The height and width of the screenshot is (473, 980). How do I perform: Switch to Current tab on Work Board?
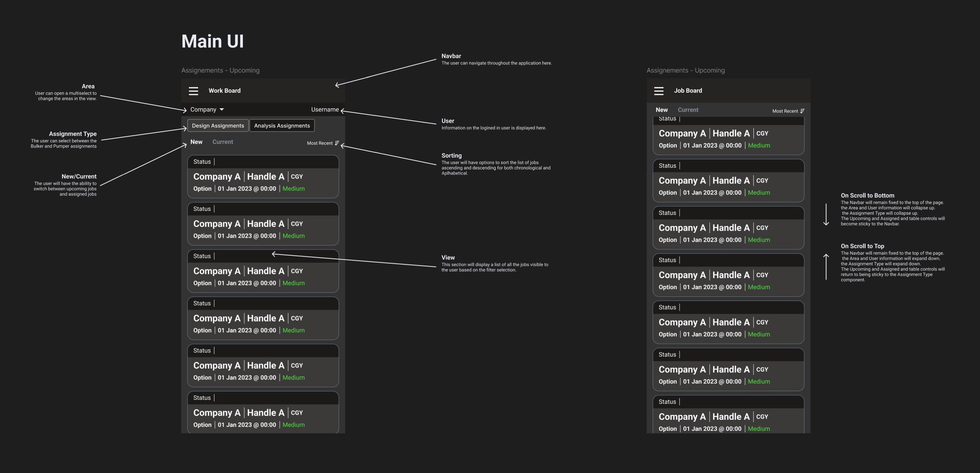pos(222,142)
